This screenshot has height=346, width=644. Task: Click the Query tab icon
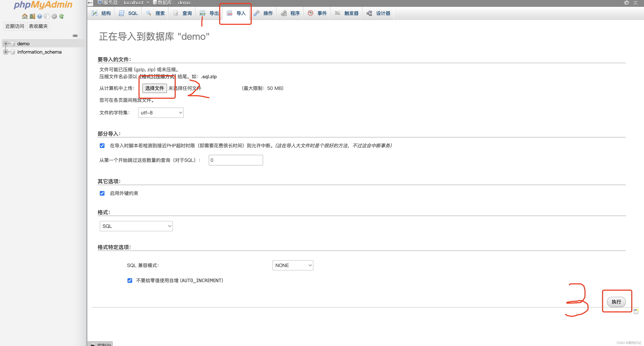[x=175, y=13]
